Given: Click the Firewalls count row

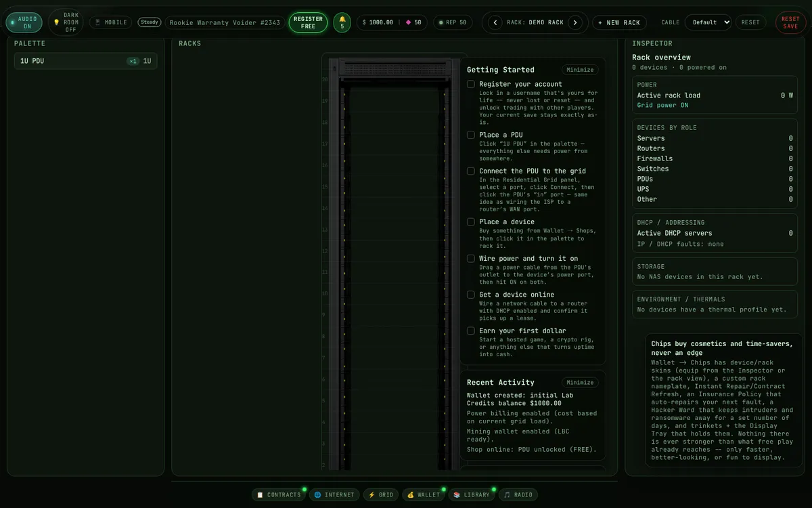Looking at the screenshot, I should (x=715, y=158).
